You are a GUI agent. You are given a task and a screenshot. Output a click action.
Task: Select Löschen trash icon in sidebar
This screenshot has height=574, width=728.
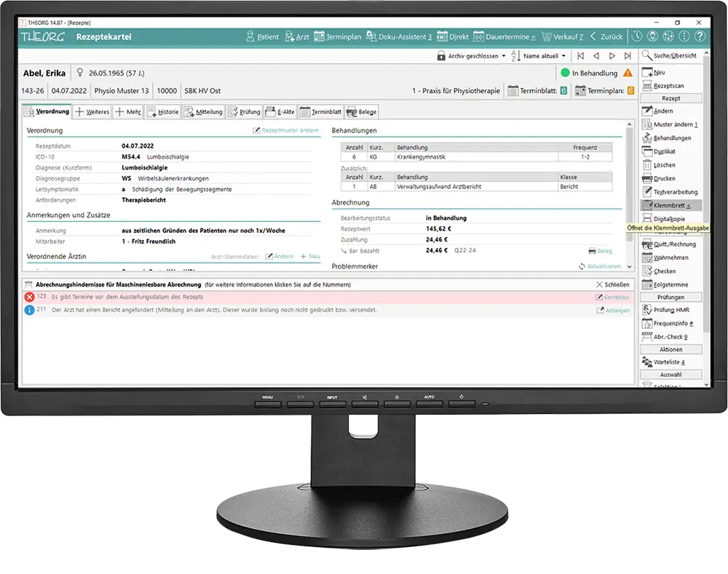tap(648, 165)
